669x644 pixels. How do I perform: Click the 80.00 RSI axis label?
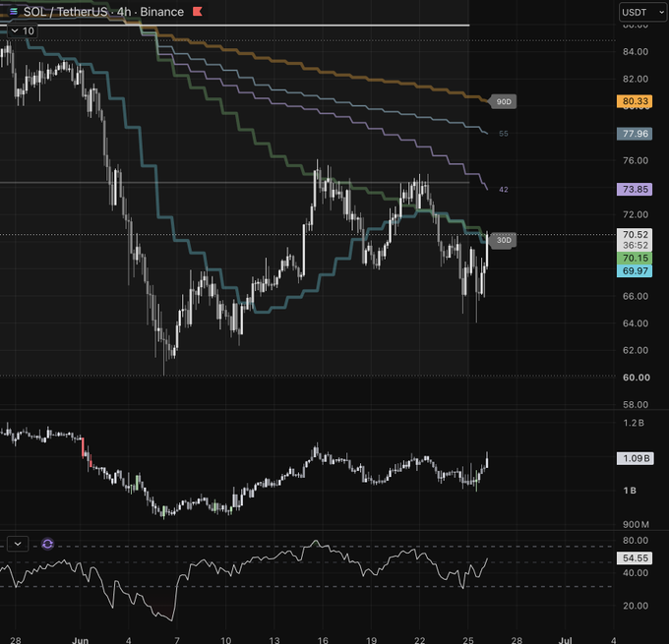[636, 540]
